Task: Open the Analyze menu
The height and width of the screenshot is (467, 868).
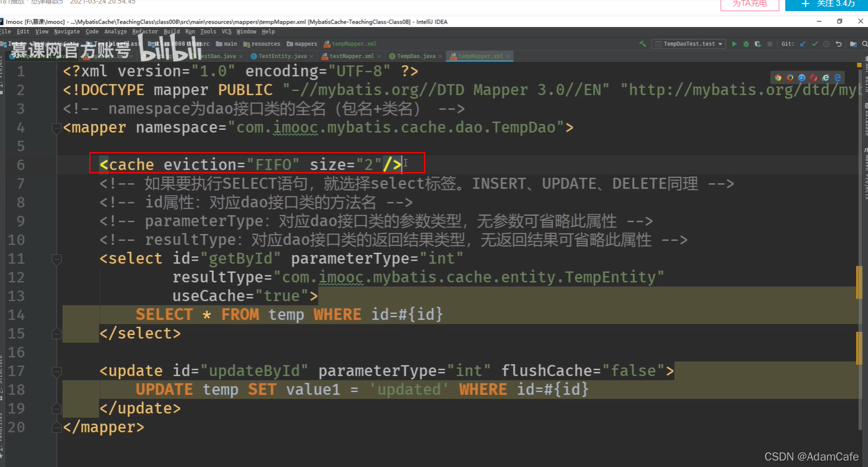Action: point(116,32)
